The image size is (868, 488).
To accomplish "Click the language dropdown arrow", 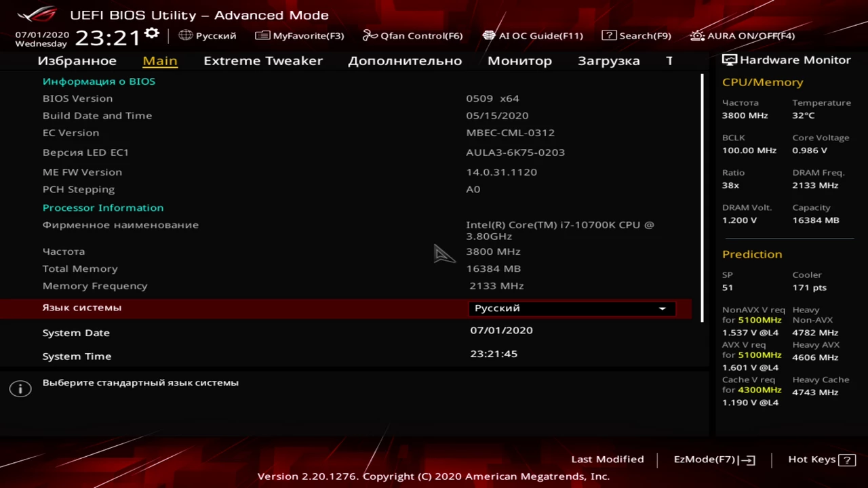I will [x=663, y=308].
